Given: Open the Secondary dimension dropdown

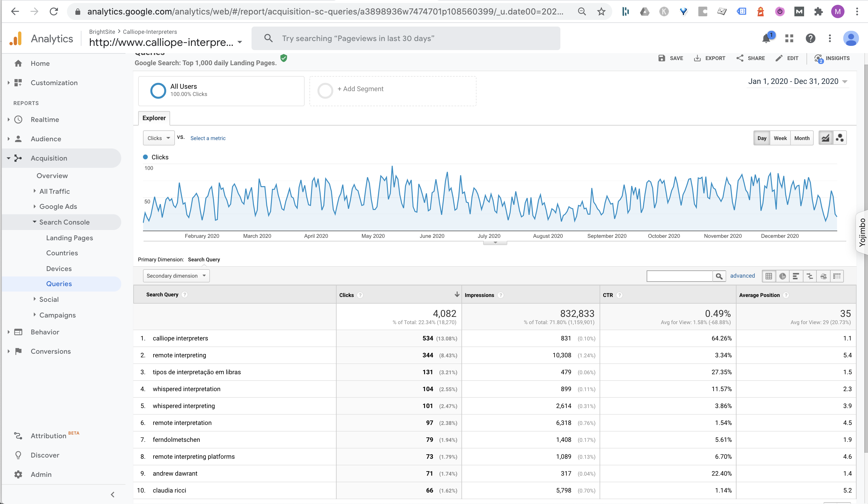Looking at the screenshot, I should tap(176, 276).
